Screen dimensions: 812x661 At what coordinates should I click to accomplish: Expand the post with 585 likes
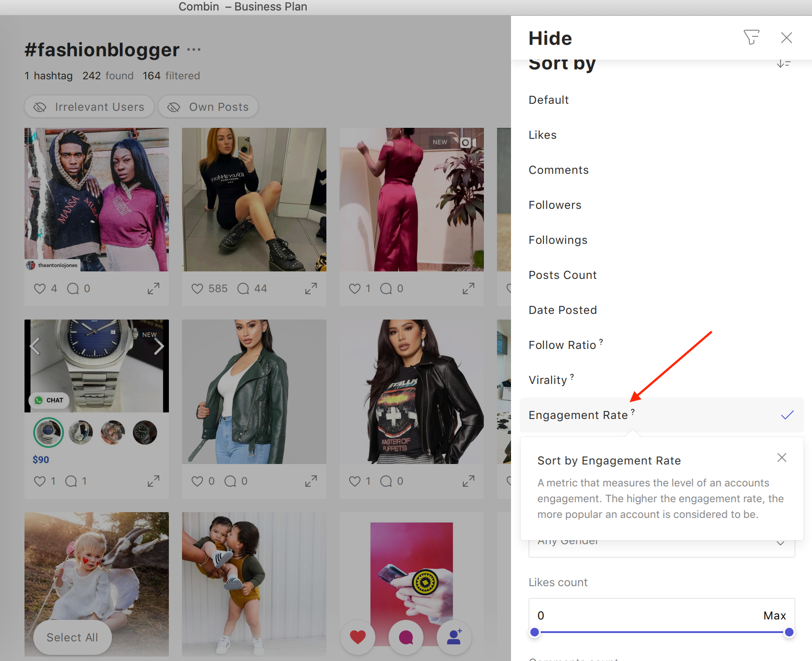[311, 288]
